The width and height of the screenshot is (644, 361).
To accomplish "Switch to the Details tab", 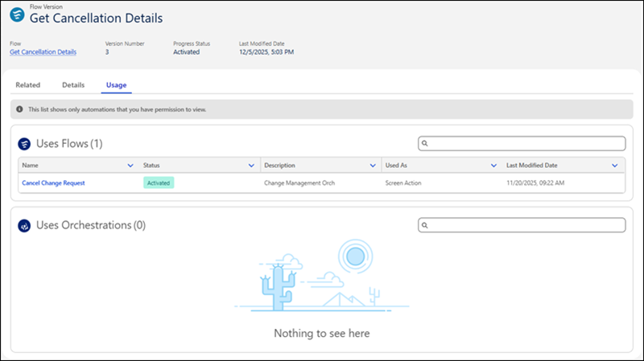I will coord(73,85).
